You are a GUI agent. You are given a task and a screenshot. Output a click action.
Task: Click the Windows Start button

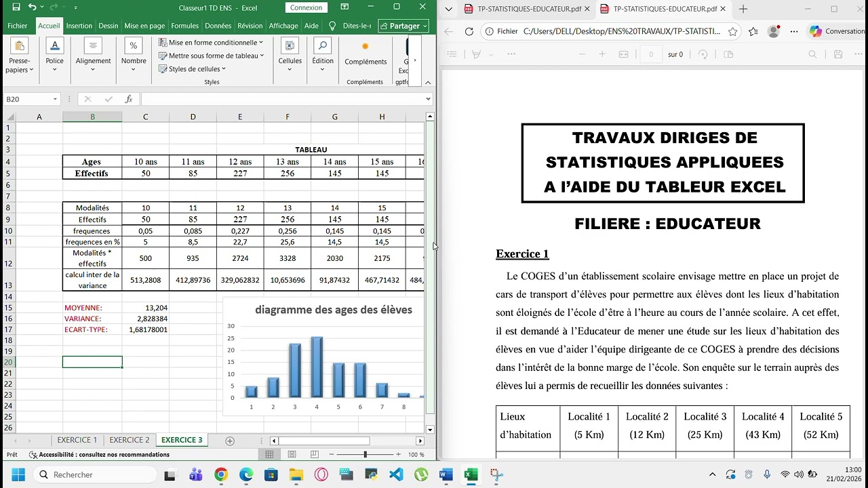coord(18,474)
